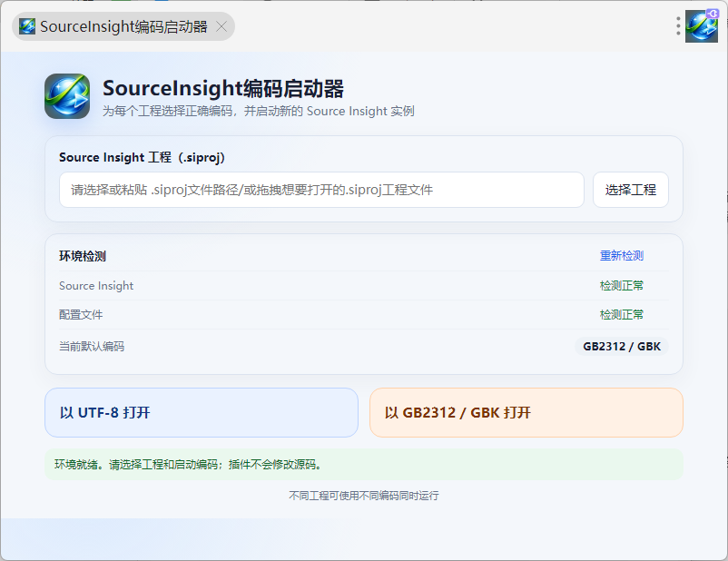Open project with 以 GB2312 / GBK 打开 button
This screenshot has width=728, height=561.
tap(526, 412)
